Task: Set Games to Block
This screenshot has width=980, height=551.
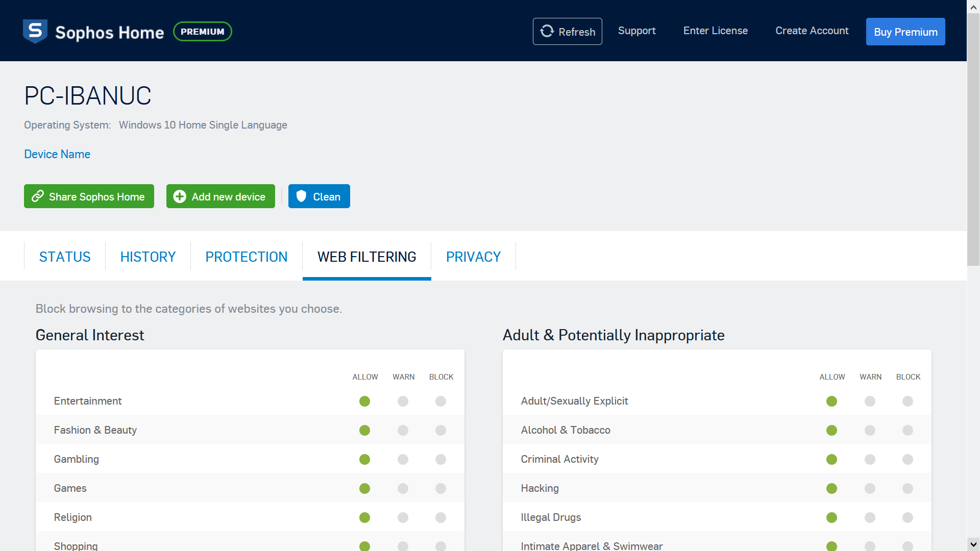Action: pyautogui.click(x=440, y=488)
